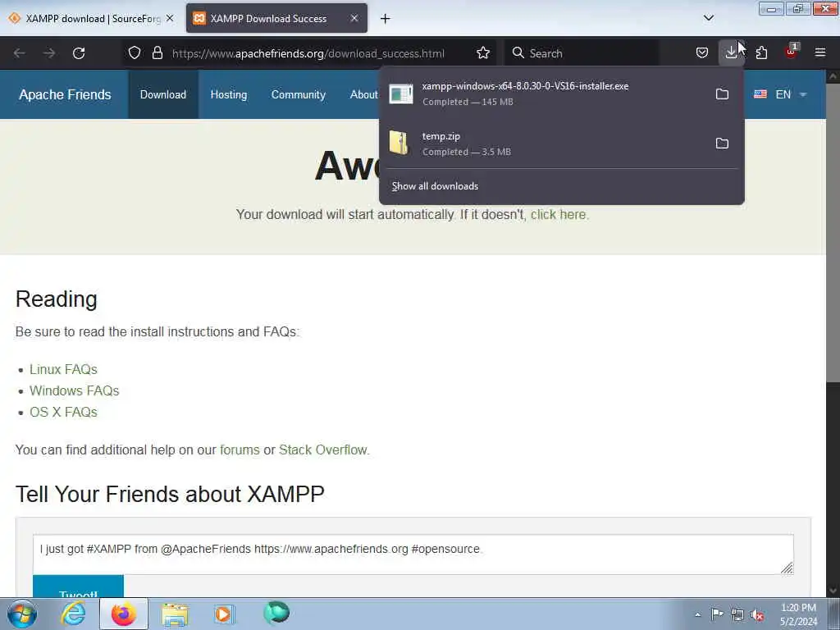Screen dimensions: 840x630
Task: Go to Apache Friends home logo
Action: (x=65, y=94)
